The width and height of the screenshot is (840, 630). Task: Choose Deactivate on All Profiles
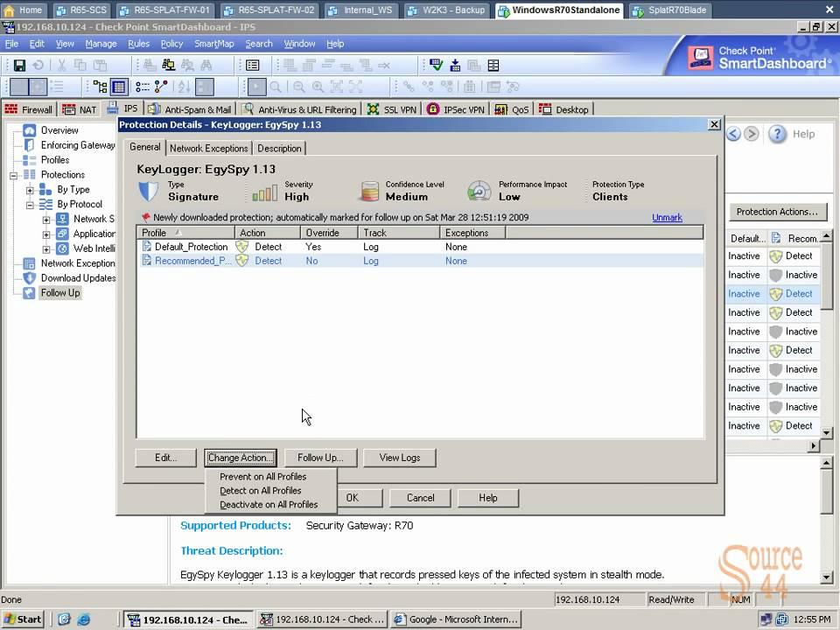tap(270, 505)
